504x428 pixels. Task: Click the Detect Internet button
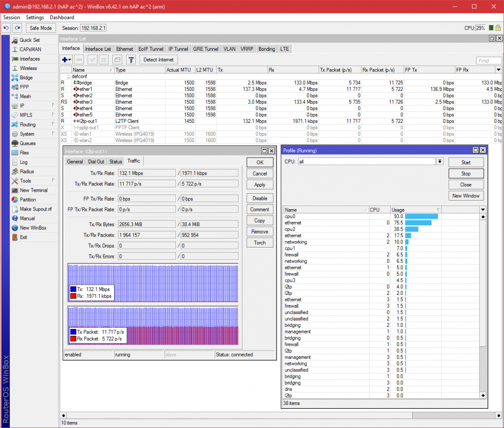[158, 59]
